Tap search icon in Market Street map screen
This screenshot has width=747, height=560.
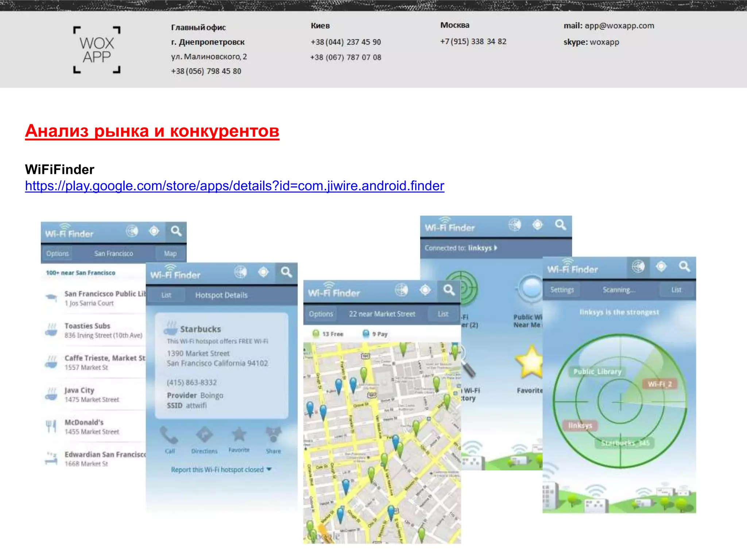coord(449,290)
